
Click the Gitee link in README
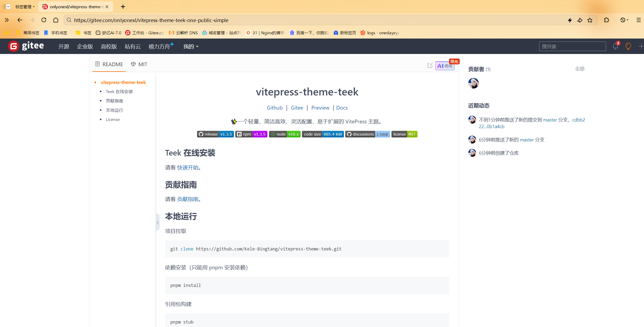pos(297,108)
